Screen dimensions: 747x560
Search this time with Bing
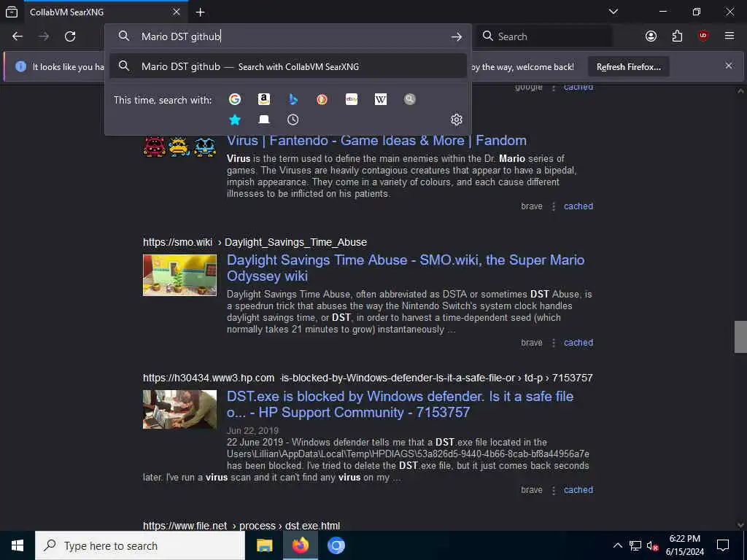pyautogui.click(x=293, y=99)
